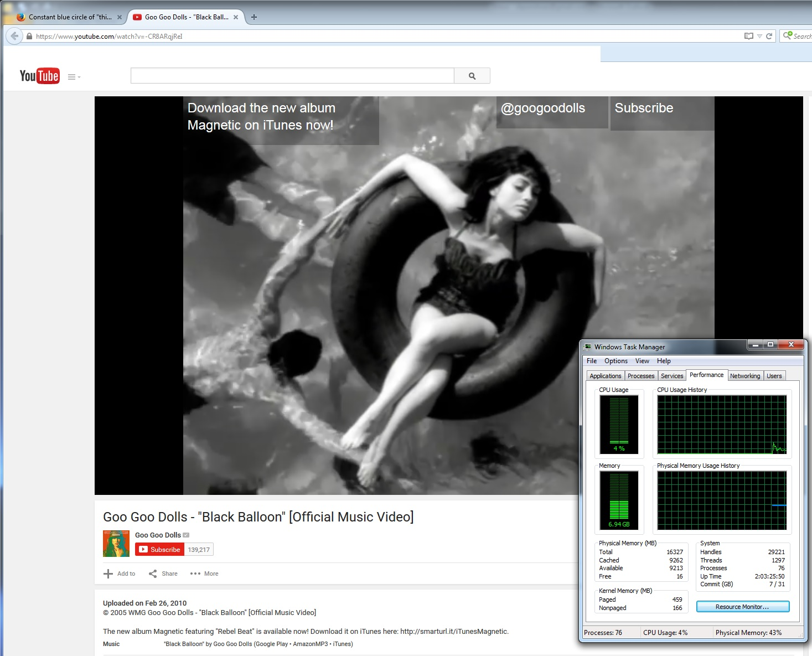Click the YouTube logo
This screenshot has width=812, height=656.
coord(39,76)
